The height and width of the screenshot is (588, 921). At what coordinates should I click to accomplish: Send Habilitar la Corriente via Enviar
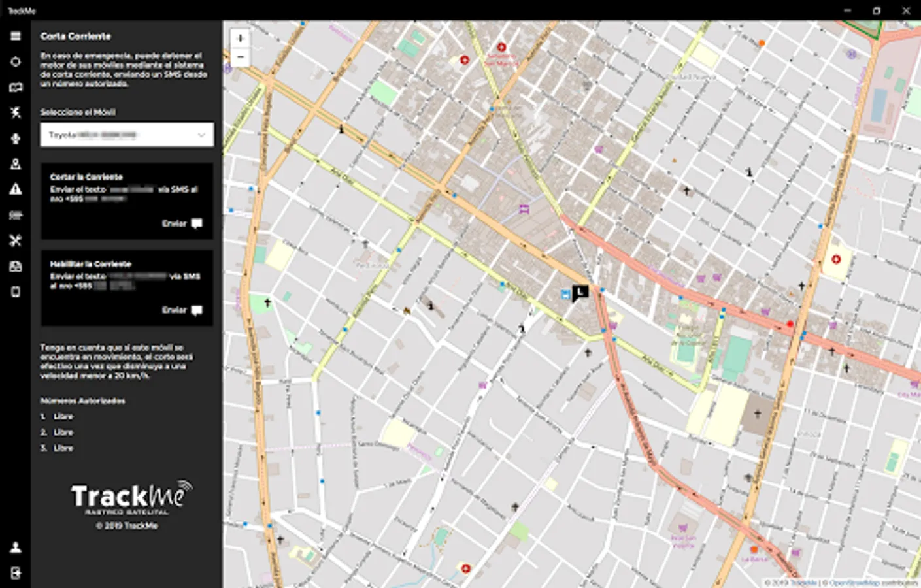182,310
